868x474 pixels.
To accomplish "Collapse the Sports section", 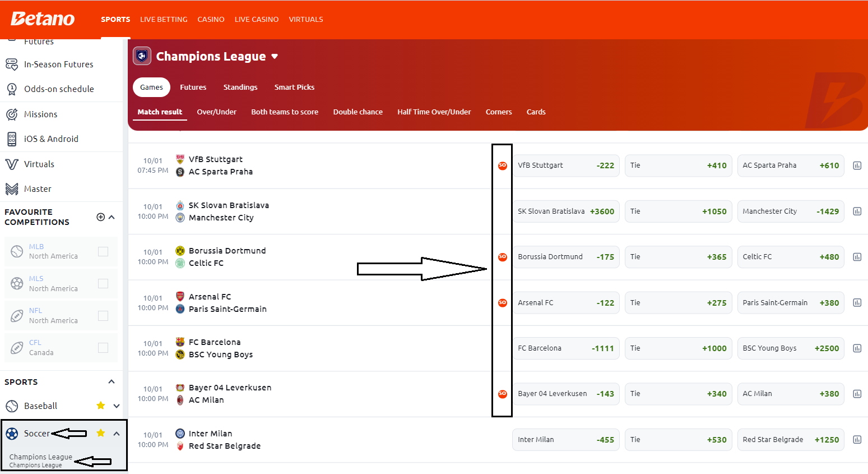I will (112, 382).
